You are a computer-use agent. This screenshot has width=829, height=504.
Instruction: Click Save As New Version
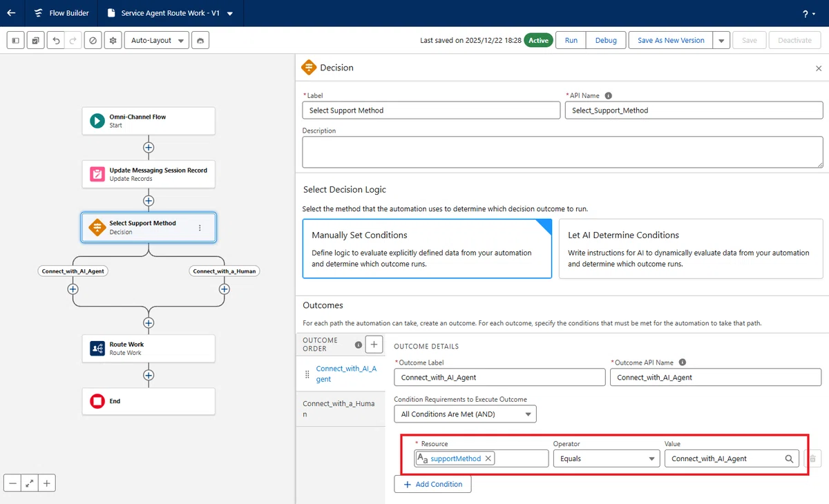tap(671, 40)
